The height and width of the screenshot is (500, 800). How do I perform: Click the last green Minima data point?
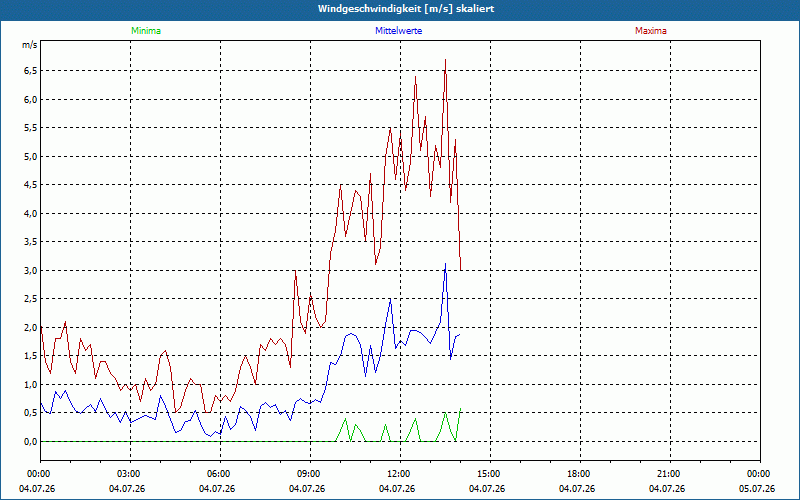(460, 409)
